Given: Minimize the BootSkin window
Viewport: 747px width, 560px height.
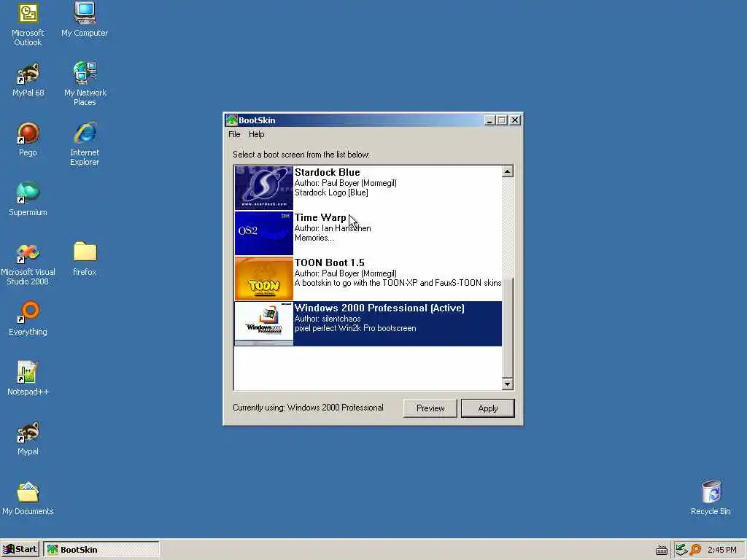Looking at the screenshot, I should (489, 120).
